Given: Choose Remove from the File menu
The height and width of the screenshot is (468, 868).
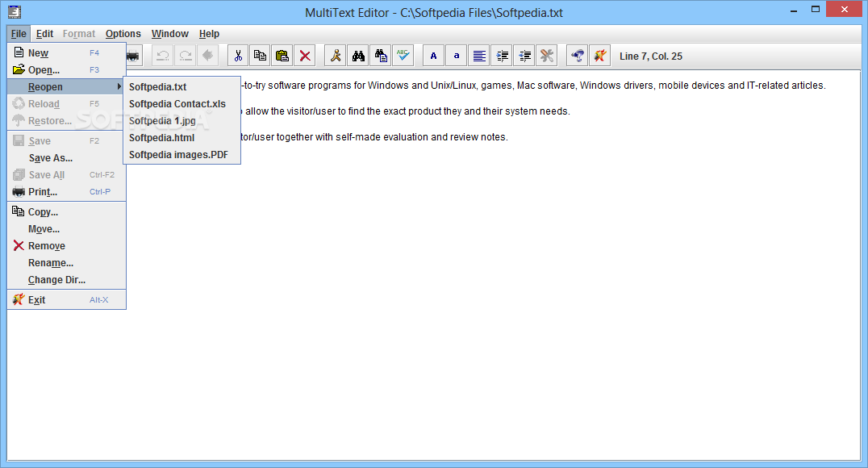Looking at the screenshot, I should pos(66,246).
